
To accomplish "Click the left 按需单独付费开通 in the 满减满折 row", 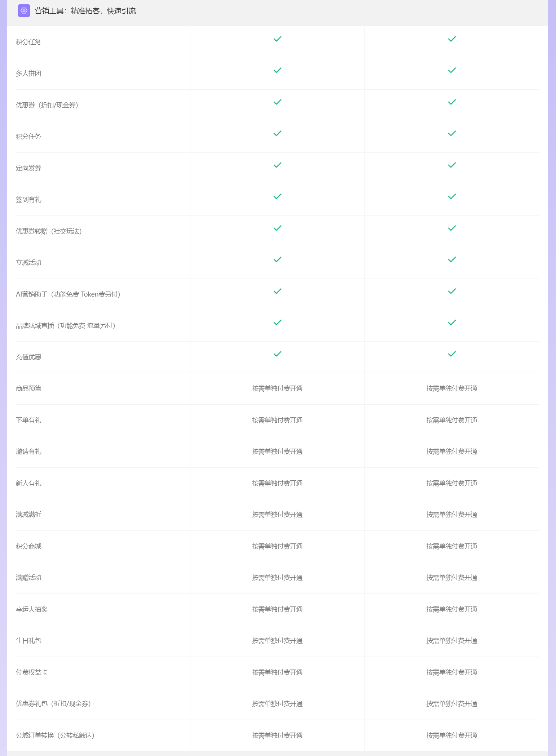I will click(277, 515).
